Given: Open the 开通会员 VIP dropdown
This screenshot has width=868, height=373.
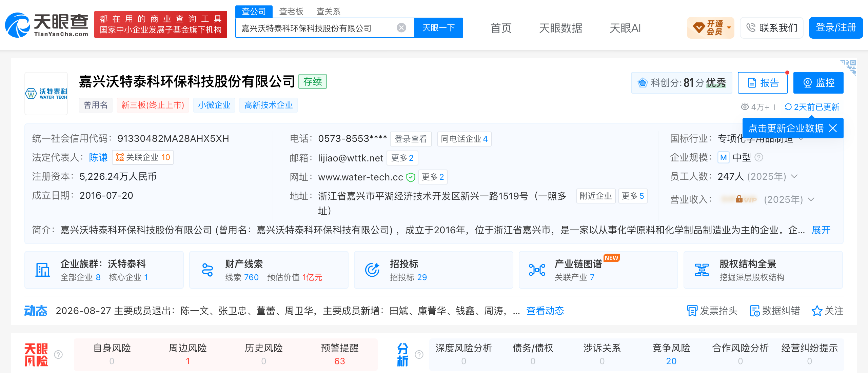Looking at the screenshot, I should pos(711,28).
